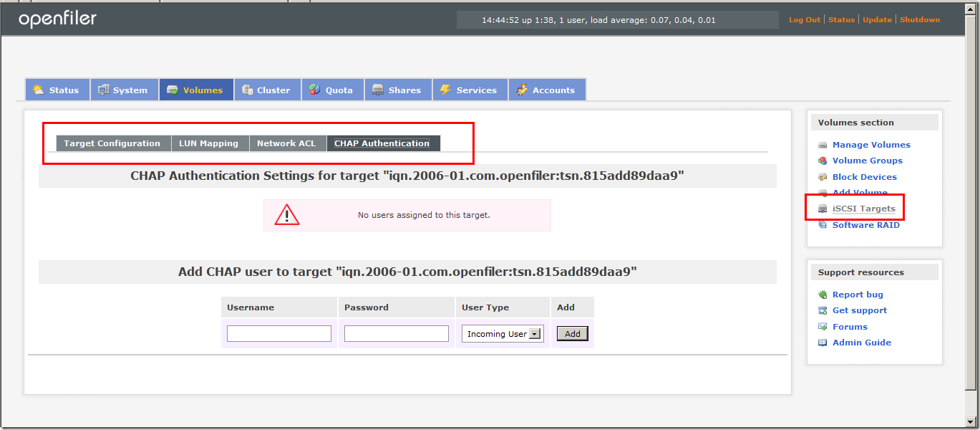Click the Username input field

[278, 333]
